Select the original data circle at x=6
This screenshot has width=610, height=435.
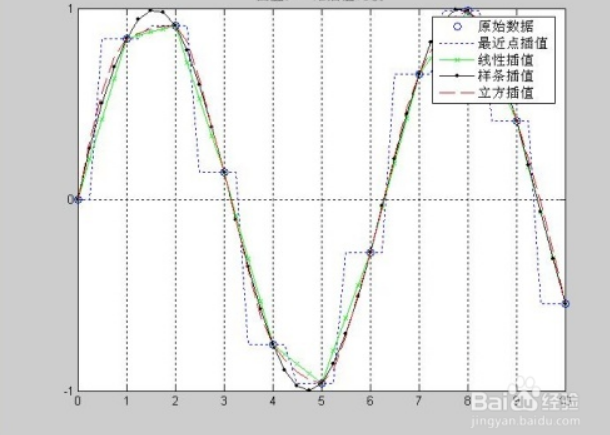[370, 253]
